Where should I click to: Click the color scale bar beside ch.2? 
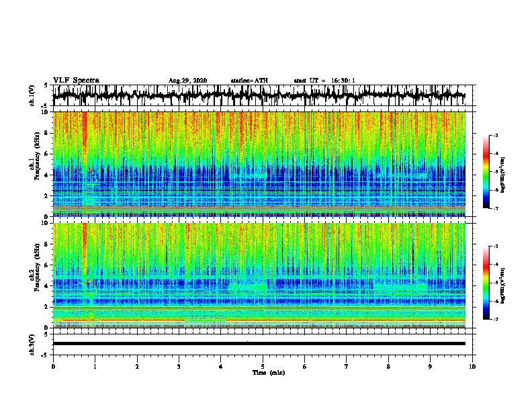click(x=486, y=283)
